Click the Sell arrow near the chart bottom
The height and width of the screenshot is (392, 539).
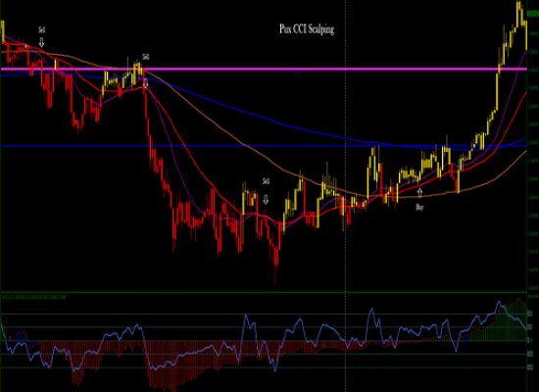[x=266, y=200]
